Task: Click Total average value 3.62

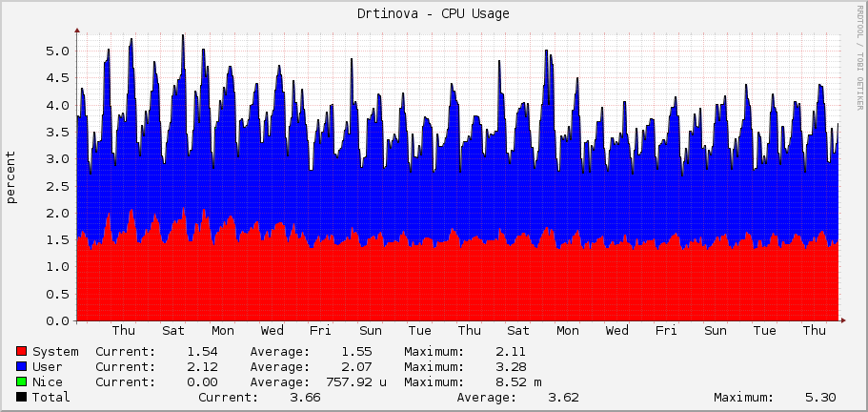Action: 563,397
